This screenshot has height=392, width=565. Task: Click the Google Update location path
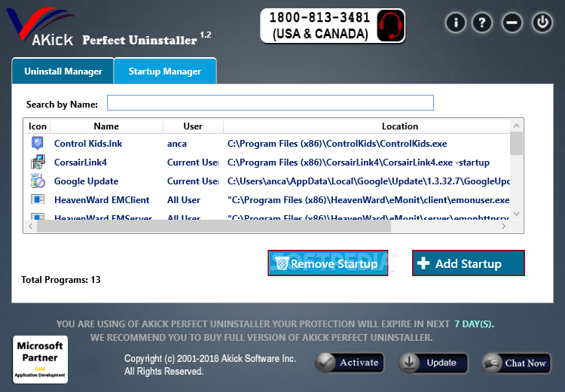pos(368,181)
